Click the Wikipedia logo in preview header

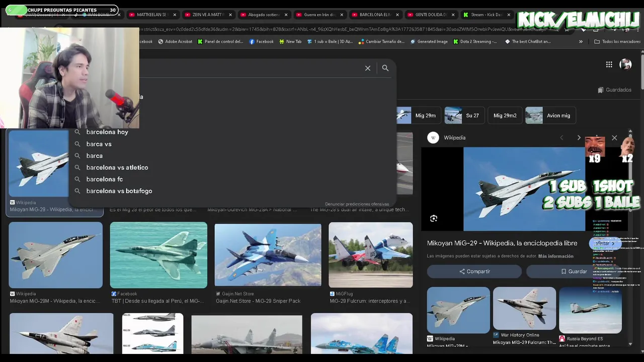coord(433,138)
